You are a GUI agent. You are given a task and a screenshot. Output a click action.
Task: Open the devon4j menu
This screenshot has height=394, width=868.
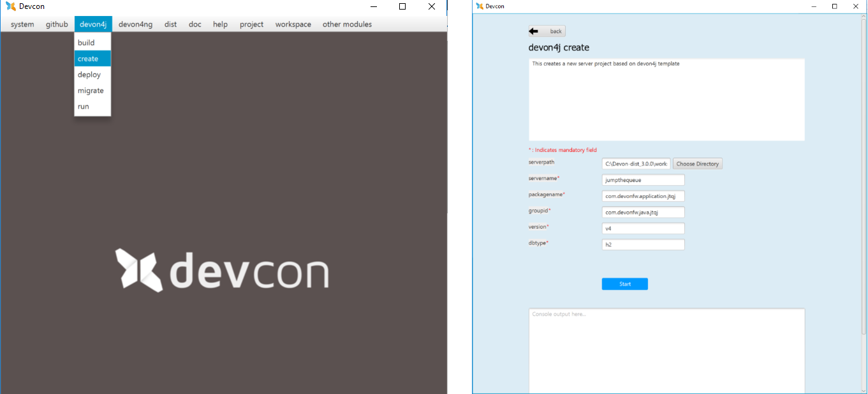93,24
